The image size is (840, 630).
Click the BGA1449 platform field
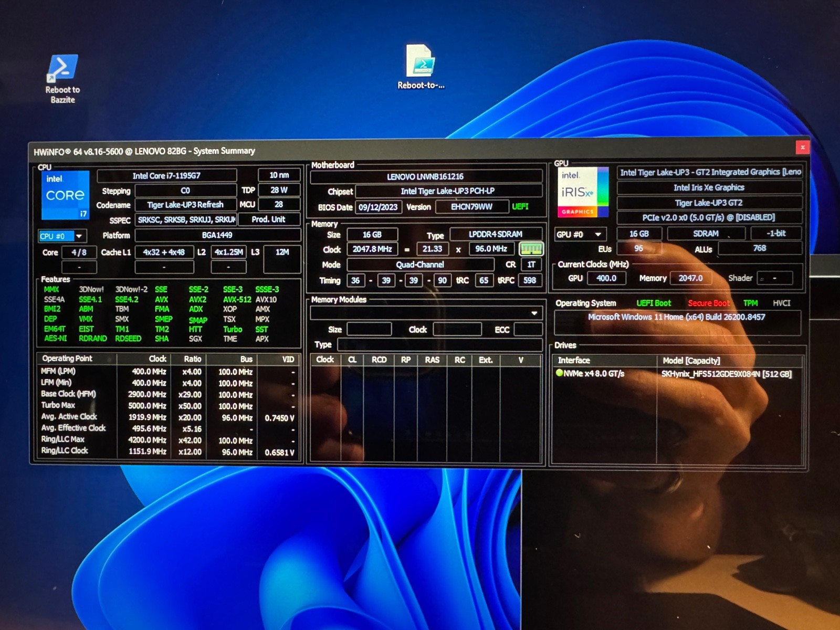[x=217, y=235]
